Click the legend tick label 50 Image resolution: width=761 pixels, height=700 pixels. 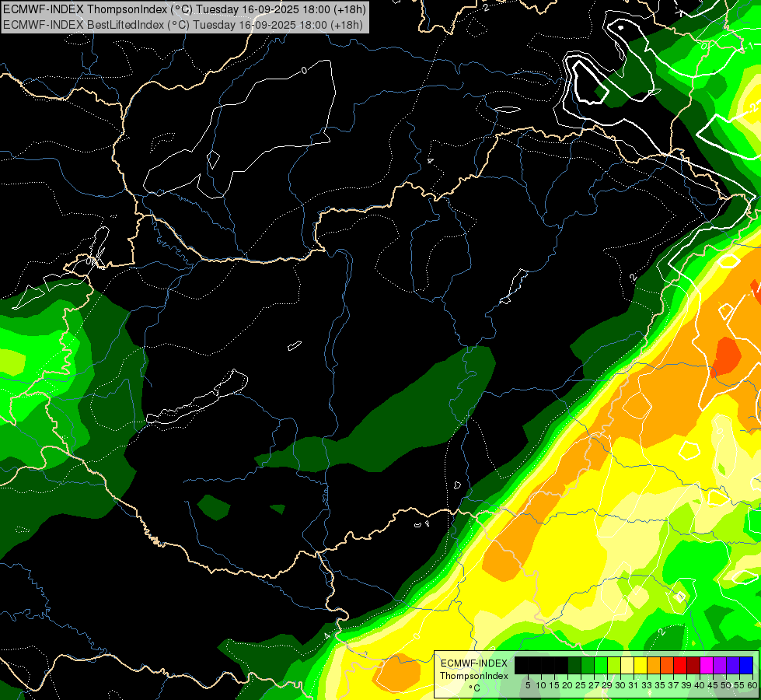click(x=727, y=685)
